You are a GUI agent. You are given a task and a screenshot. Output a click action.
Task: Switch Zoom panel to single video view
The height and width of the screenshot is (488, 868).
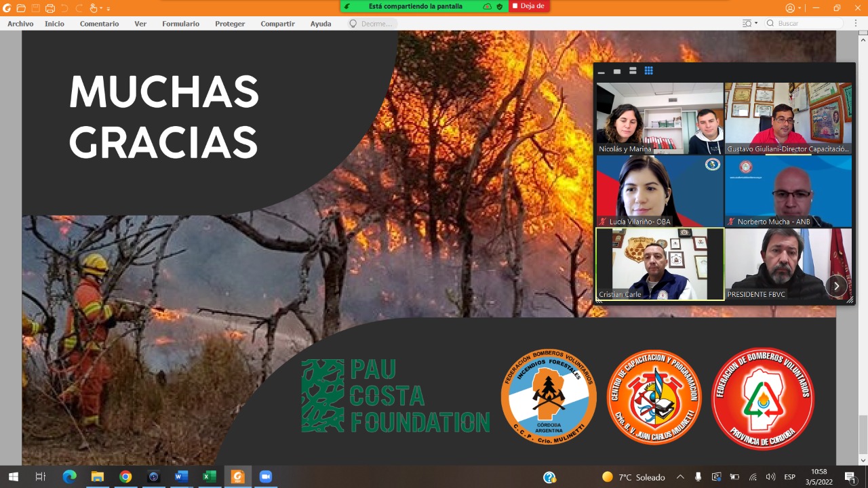pyautogui.click(x=617, y=71)
